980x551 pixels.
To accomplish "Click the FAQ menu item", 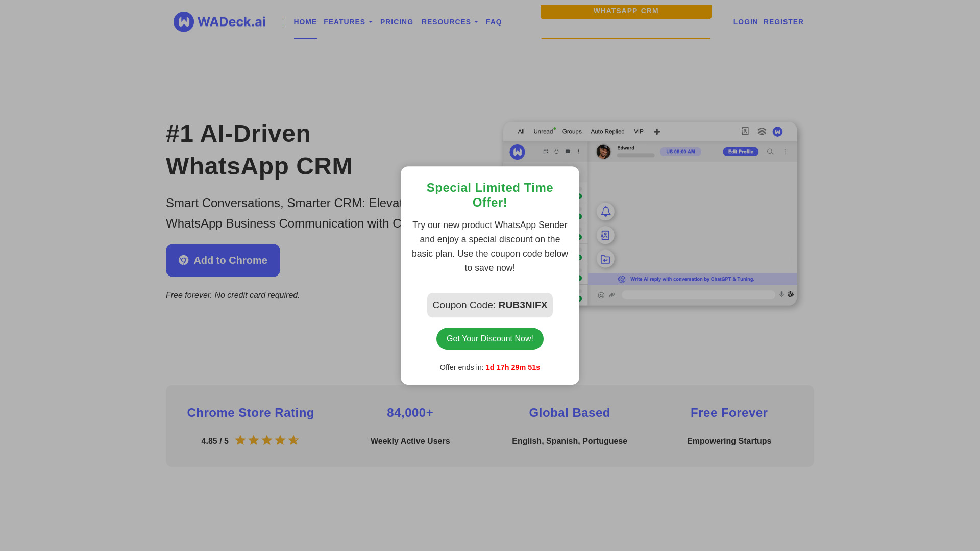I will click(x=494, y=21).
